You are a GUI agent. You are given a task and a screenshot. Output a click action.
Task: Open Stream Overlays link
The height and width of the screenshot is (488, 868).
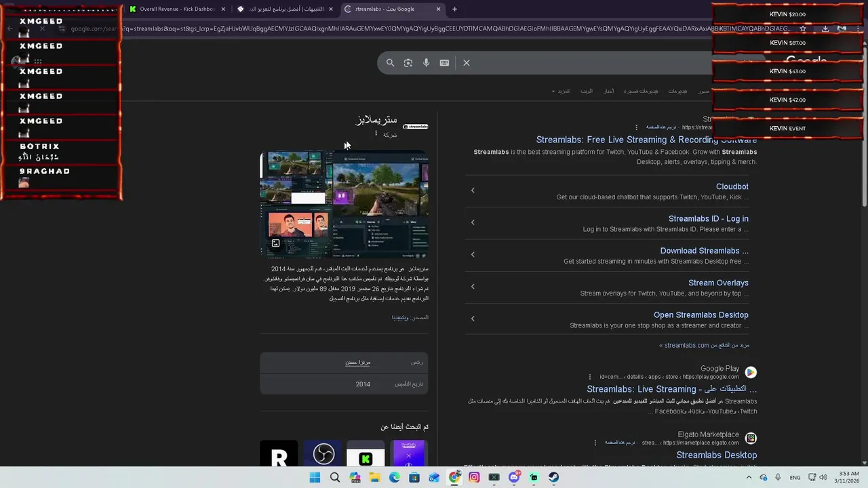[718, 283]
